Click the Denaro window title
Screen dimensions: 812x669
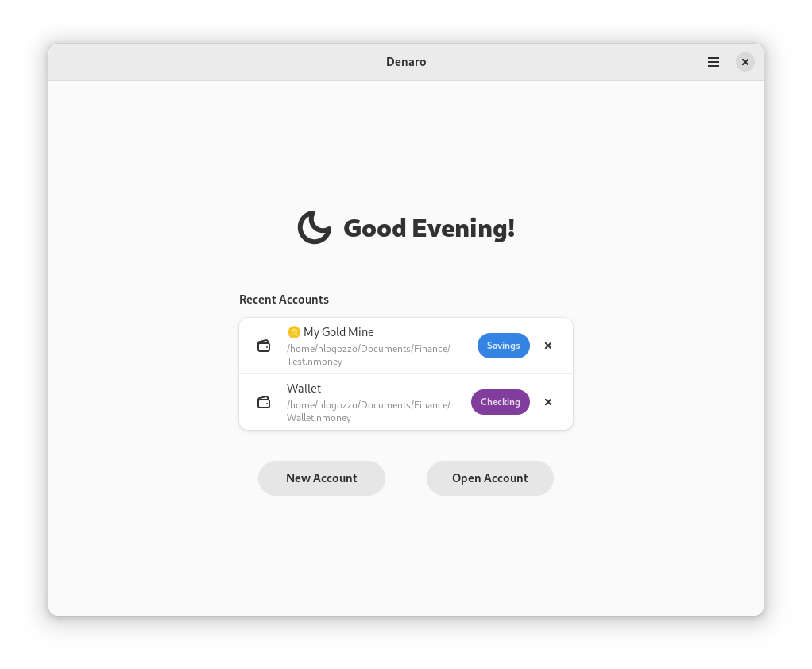pos(406,62)
